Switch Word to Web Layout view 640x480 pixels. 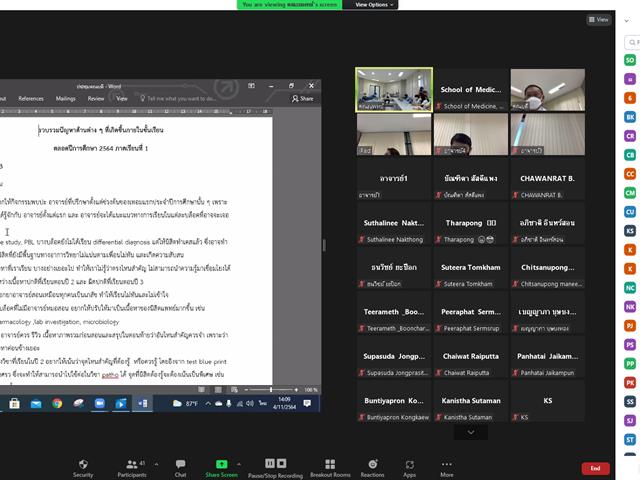pos(234,390)
